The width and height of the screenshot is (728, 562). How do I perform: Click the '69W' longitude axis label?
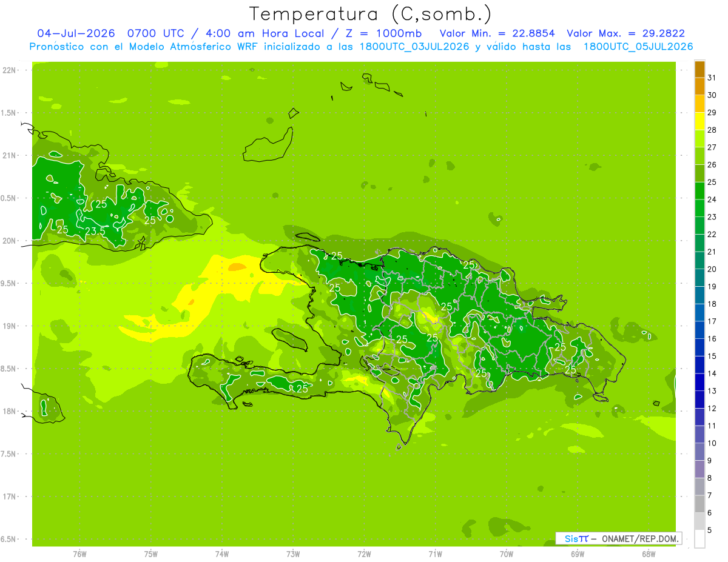coord(578,554)
